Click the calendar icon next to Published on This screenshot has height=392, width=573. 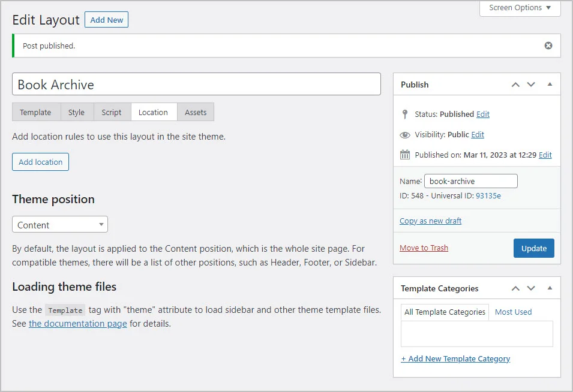pyautogui.click(x=405, y=155)
